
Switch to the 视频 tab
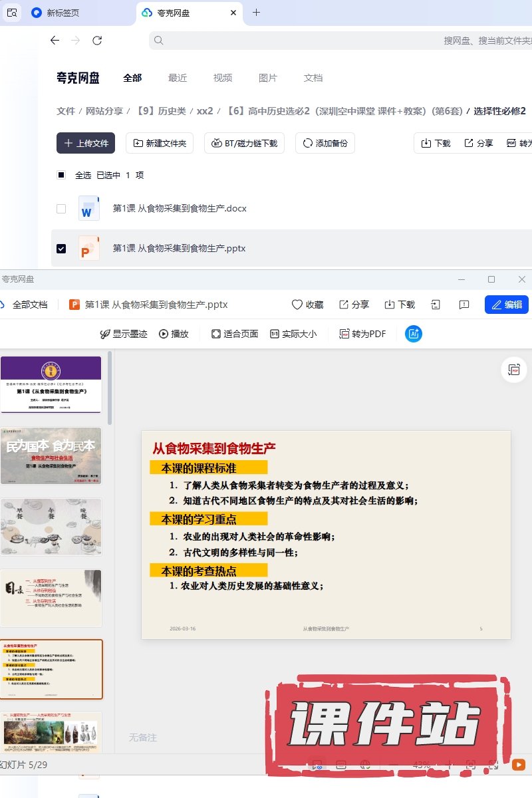point(223,78)
